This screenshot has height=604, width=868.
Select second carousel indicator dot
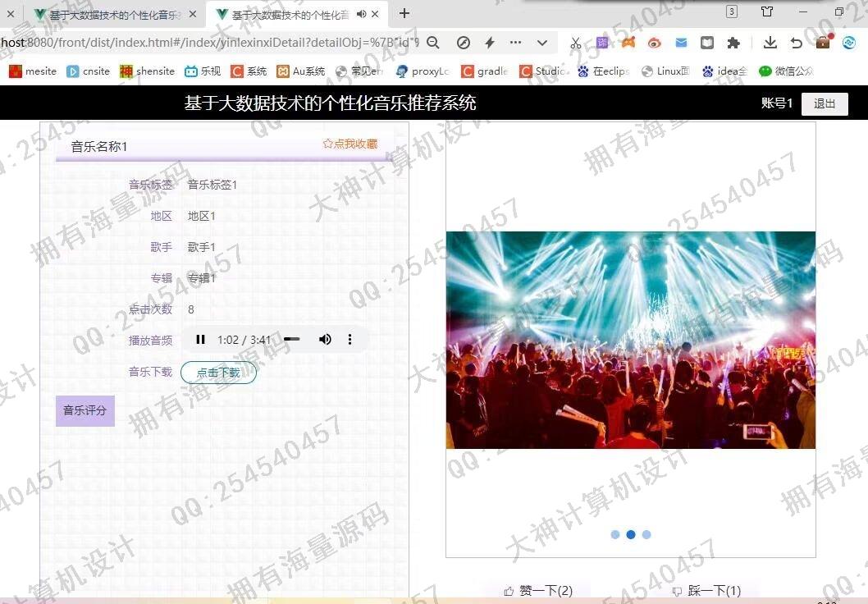(x=631, y=534)
